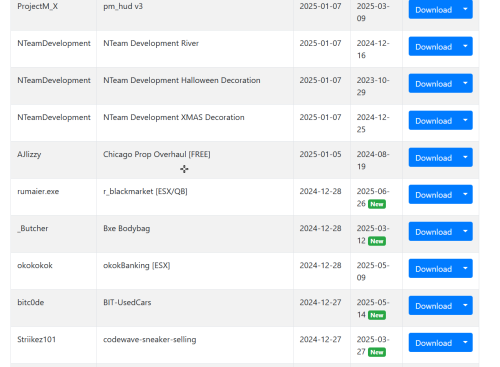Expand Download options for codewave-sneaker-selling
500x367 pixels.
pyautogui.click(x=465, y=342)
